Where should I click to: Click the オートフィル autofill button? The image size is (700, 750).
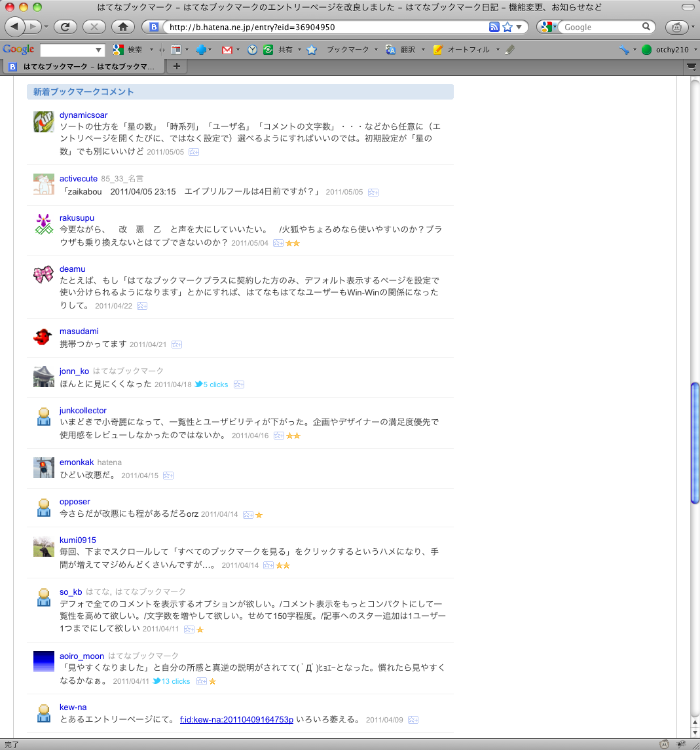(x=462, y=50)
